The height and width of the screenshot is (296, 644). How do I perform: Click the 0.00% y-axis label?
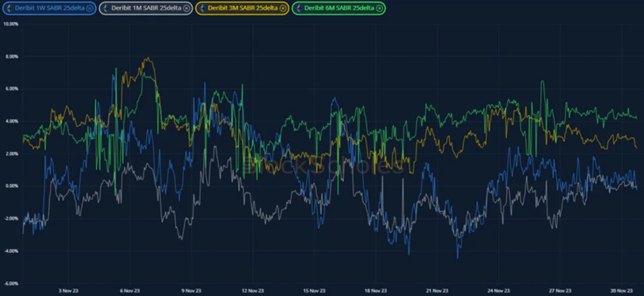[12, 186]
